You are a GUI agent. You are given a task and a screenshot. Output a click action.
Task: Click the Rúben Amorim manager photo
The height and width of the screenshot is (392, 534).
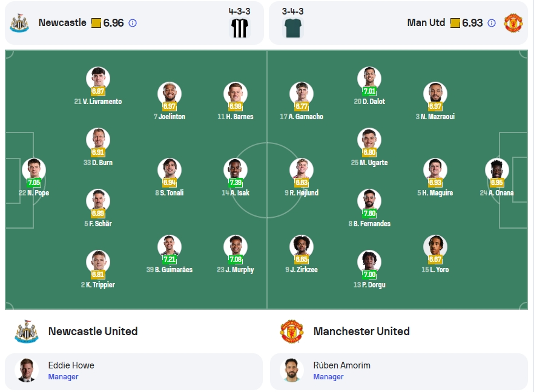click(292, 370)
